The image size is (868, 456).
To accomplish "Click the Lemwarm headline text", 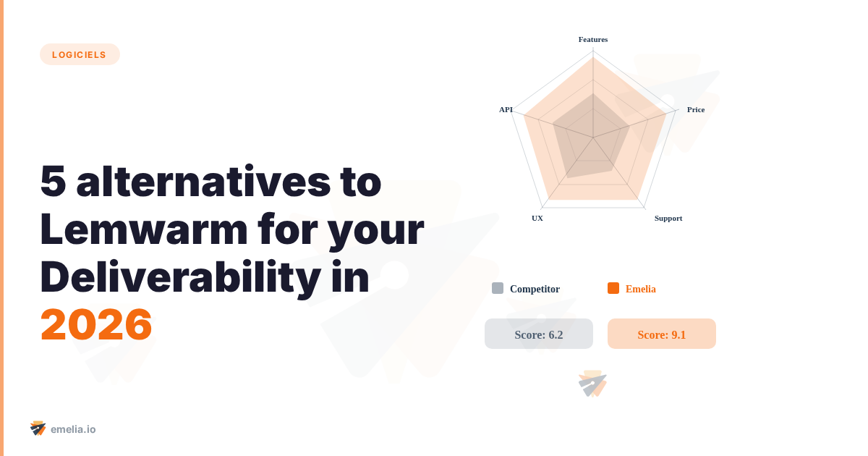I will click(x=137, y=229).
